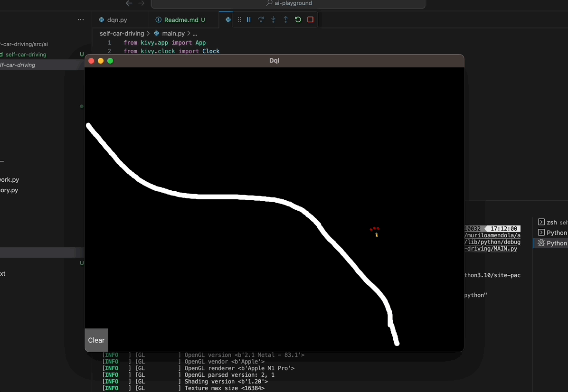The image size is (568, 392).
Task: Pause the debug session
Action: coord(248,19)
